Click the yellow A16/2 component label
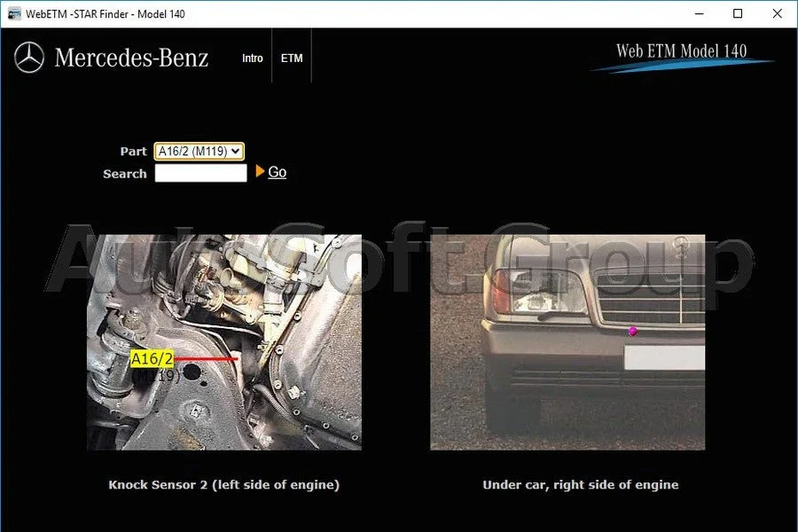798x532 pixels. [152, 359]
